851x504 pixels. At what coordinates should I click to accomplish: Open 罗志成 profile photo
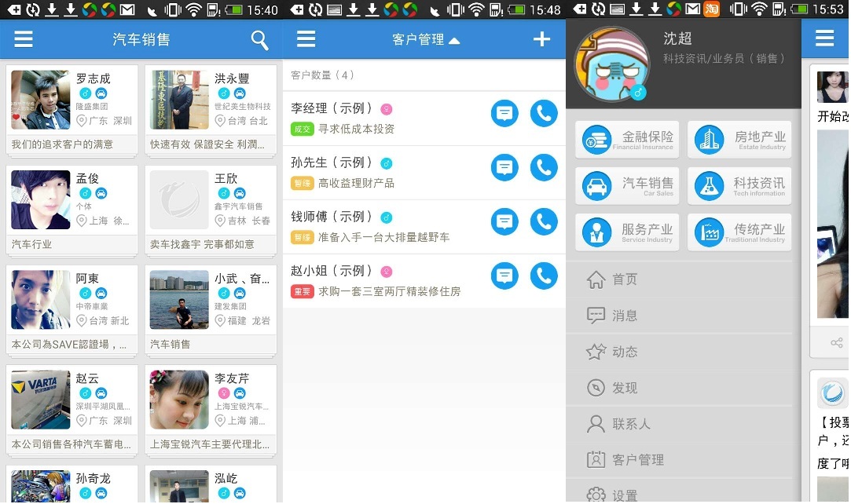click(41, 100)
